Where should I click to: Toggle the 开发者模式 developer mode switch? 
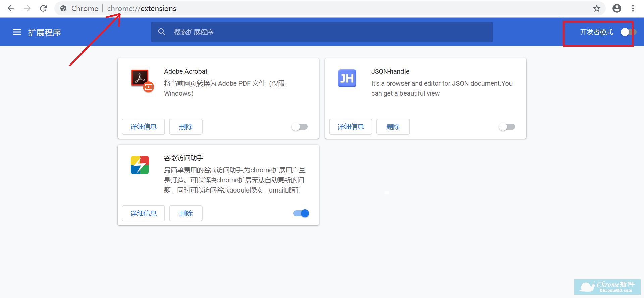click(x=628, y=32)
